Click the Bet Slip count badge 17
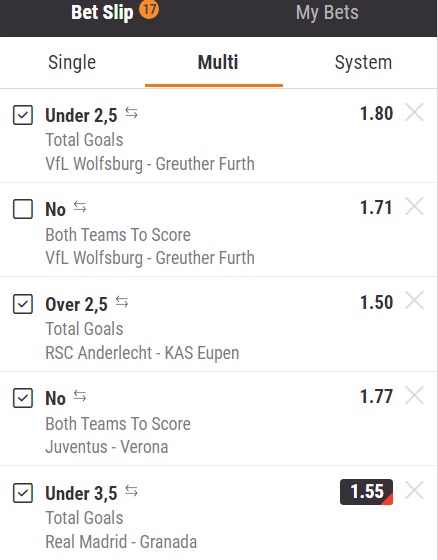The height and width of the screenshot is (560, 438). pyautogui.click(x=149, y=9)
